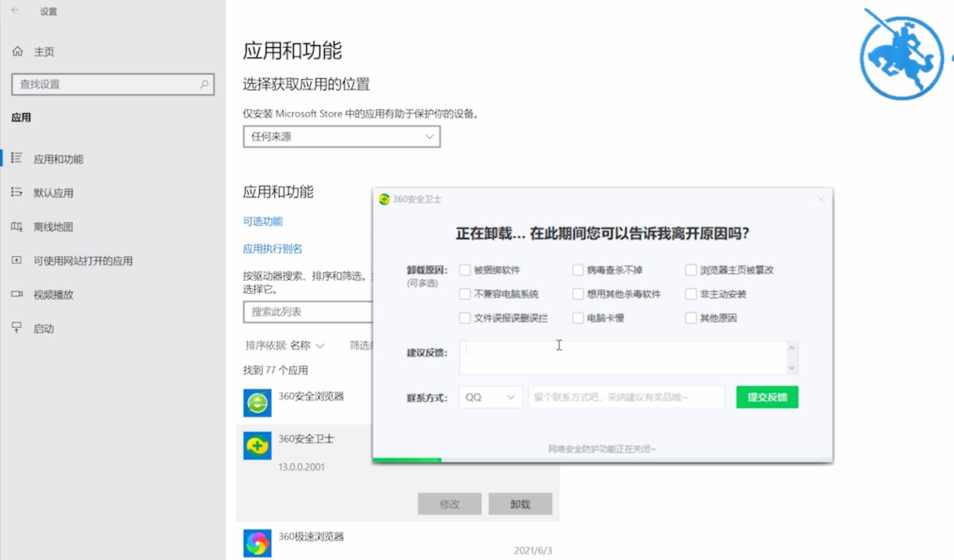954x560 pixels.
Task: Select the 360安全浏览器 list entry
Action: pyautogui.click(x=311, y=396)
